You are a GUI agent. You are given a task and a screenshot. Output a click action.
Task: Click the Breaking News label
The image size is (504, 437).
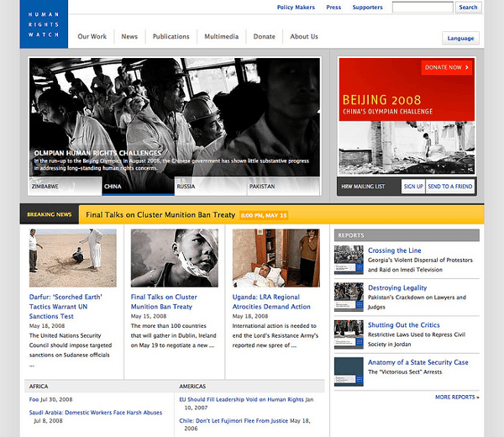[50, 214]
